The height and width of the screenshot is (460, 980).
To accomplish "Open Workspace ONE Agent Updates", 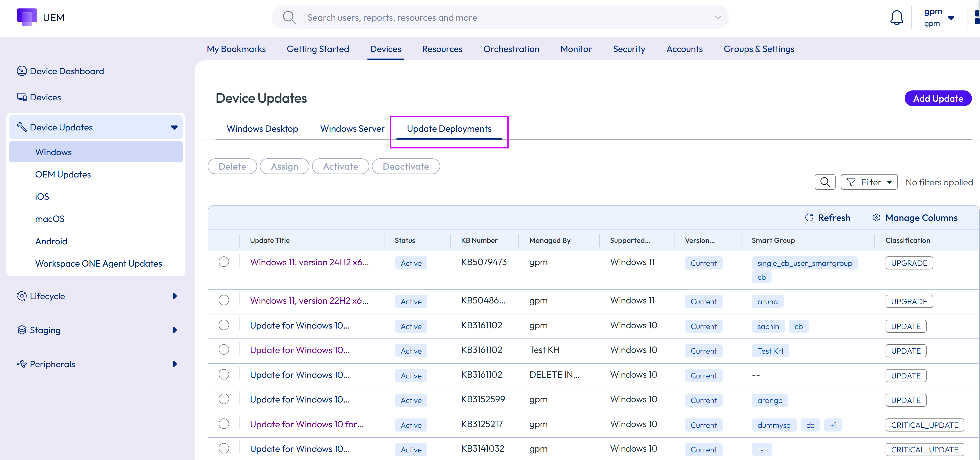I will 99,263.
